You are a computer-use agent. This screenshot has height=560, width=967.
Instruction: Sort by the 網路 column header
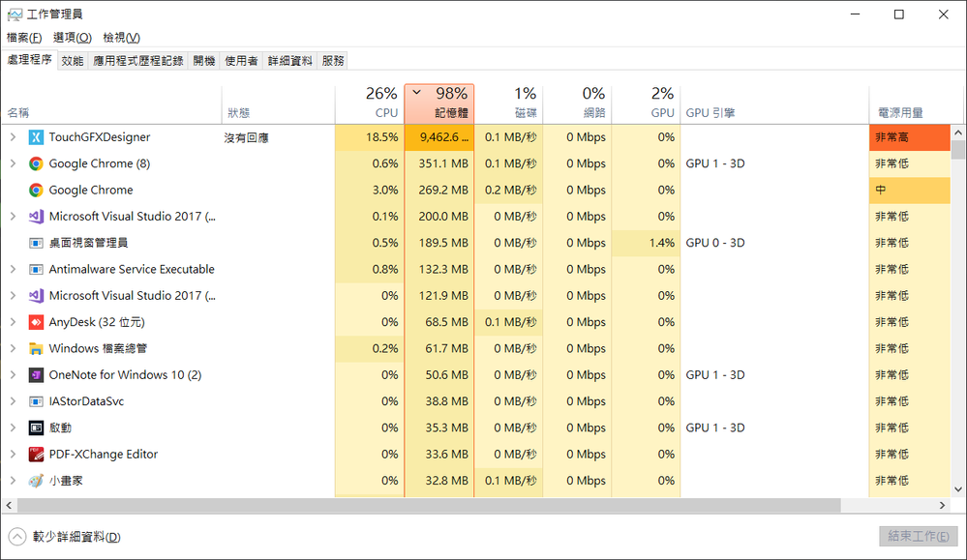point(577,103)
